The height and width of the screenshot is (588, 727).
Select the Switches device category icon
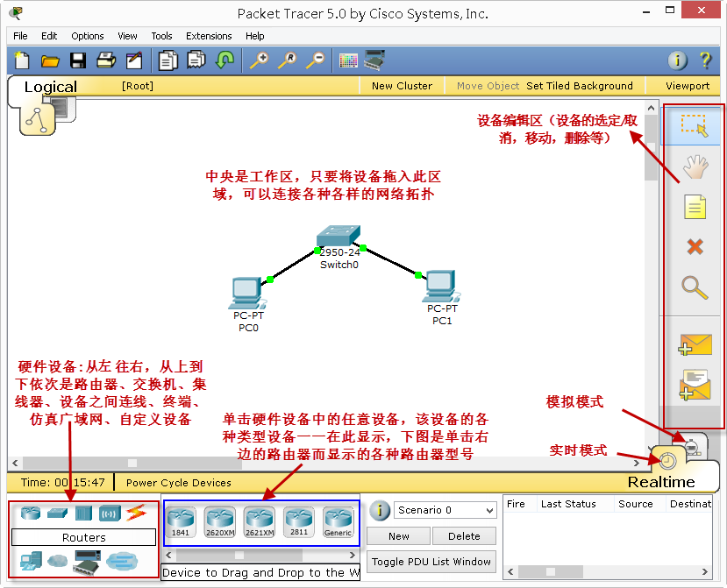(58, 513)
